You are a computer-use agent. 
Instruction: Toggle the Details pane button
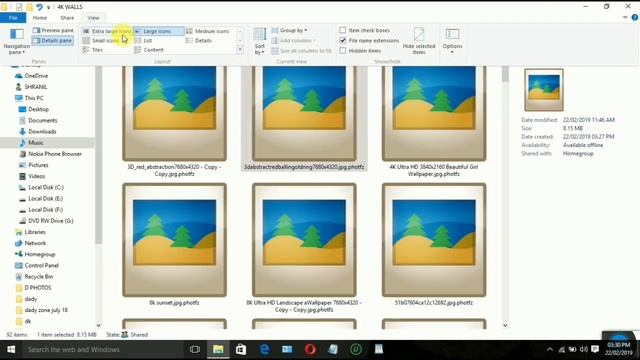(53, 40)
